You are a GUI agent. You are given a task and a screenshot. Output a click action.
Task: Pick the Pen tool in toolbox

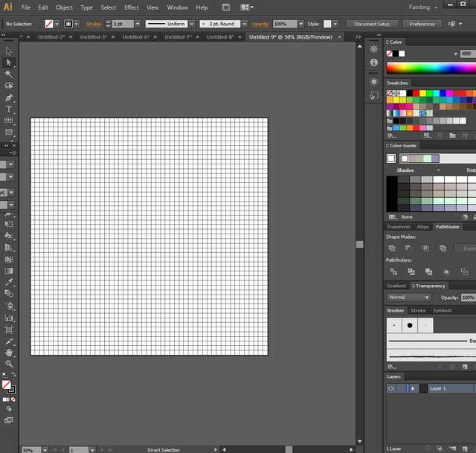pyautogui.click(x=9, y=97)
